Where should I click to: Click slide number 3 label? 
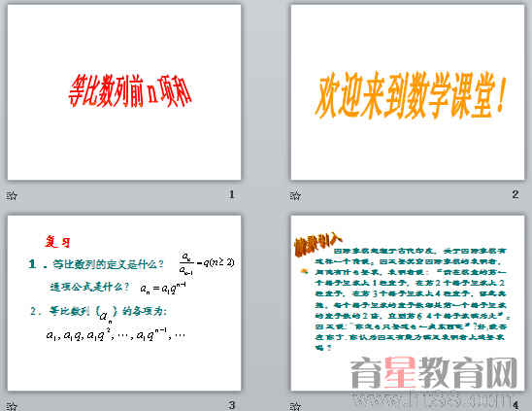point(232,405)
